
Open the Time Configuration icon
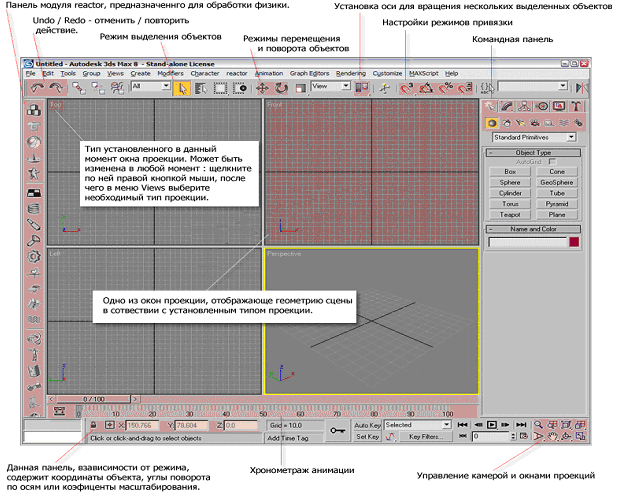[x=524, y=436]
